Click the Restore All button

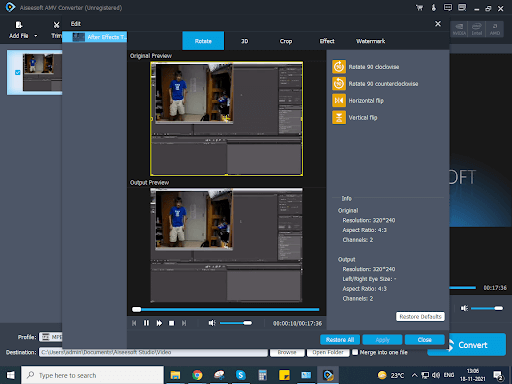pyautogui.click(x=340, y=340)
